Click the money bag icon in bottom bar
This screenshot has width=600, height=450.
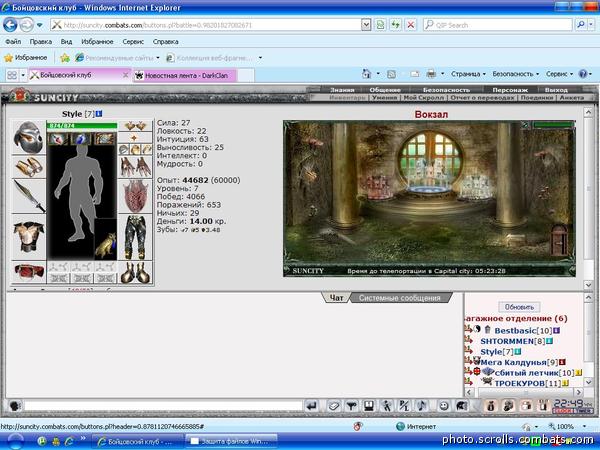(x=491, y=406)
